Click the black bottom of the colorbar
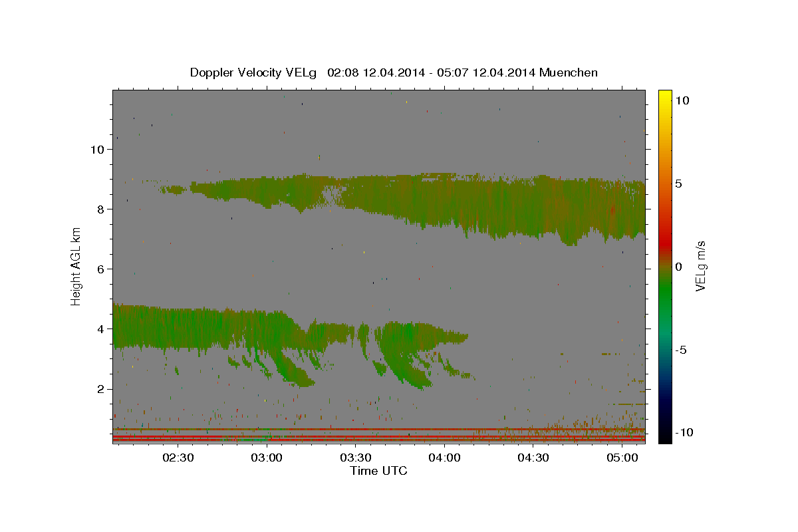Image resolution: width=798 pixels, height=532 pixels. pyautogui.click(x=665, y=436)
